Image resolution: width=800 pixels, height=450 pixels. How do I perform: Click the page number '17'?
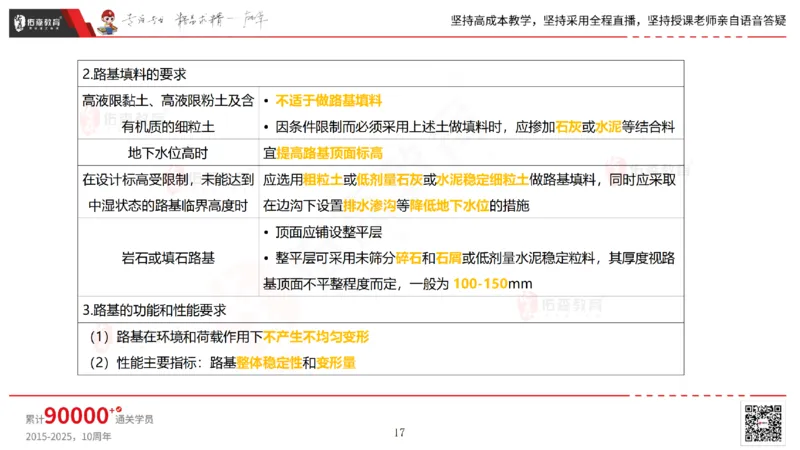[399, 433]
